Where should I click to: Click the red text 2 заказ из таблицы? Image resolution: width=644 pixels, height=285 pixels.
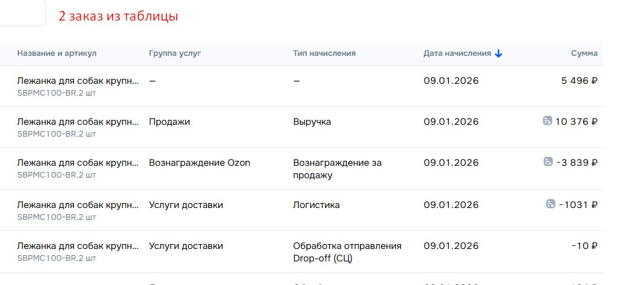click(118, 17)
